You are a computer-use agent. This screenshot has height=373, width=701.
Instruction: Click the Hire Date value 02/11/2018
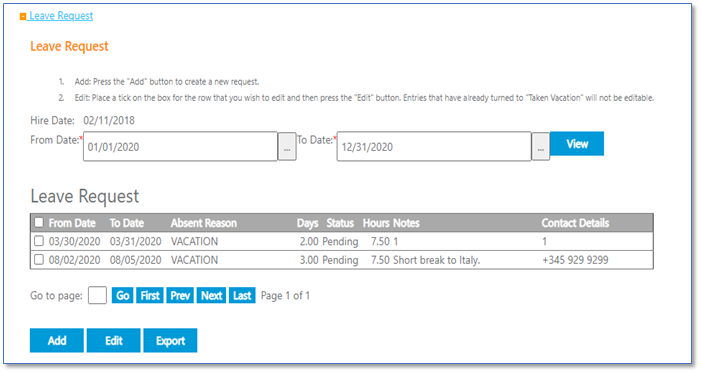(x=109, y=120)
